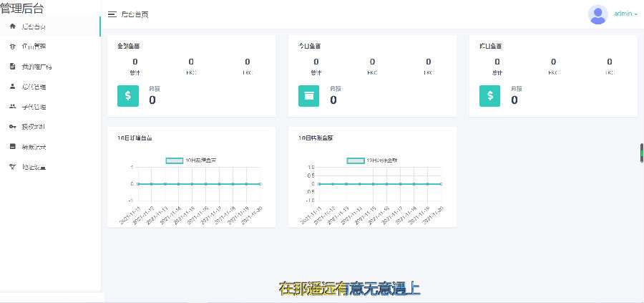Click the card icon for 转账记录
This screenshot has height=303, width=644.
pos(12,146)
